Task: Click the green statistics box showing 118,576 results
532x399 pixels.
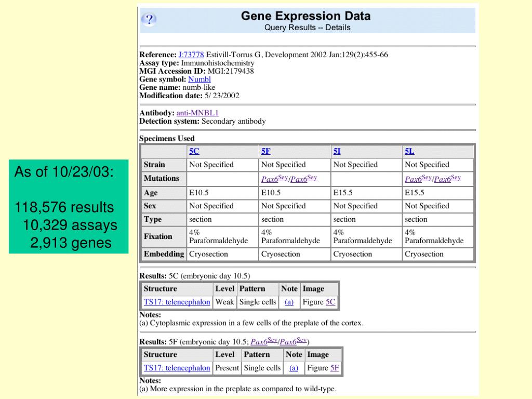Action: [69, 207]
